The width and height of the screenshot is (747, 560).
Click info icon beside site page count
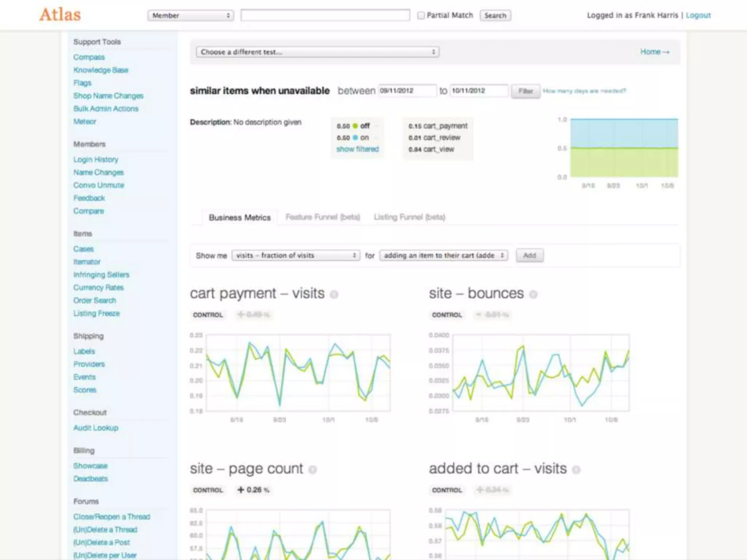(x=312, y=470)
